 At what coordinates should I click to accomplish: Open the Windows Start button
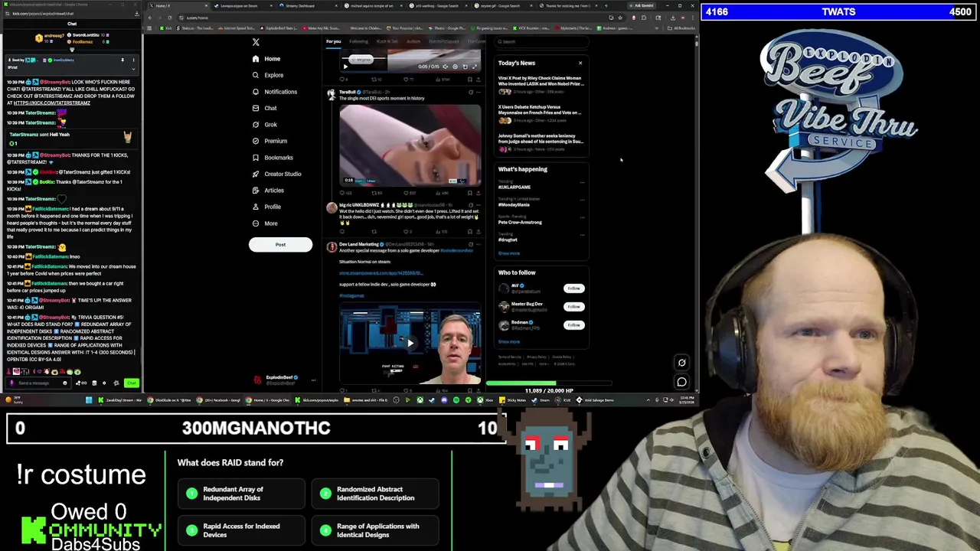[89, 400]
